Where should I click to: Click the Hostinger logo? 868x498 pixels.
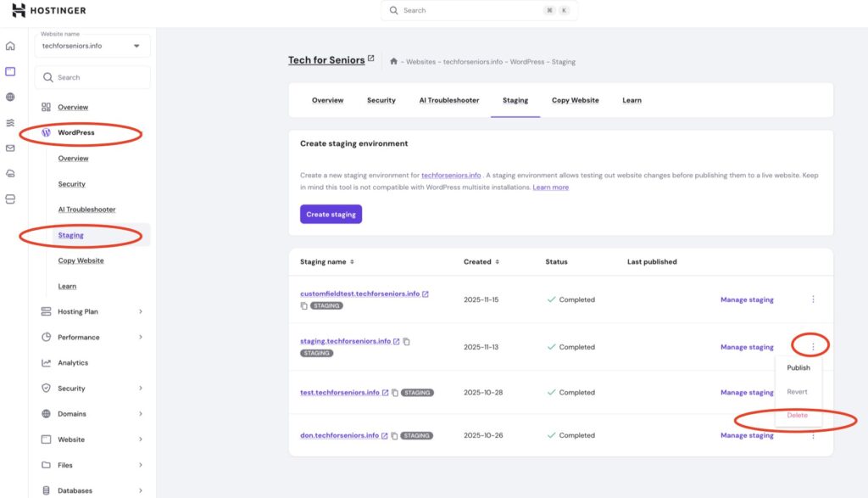pyautogui.click(x=49, y=11)
